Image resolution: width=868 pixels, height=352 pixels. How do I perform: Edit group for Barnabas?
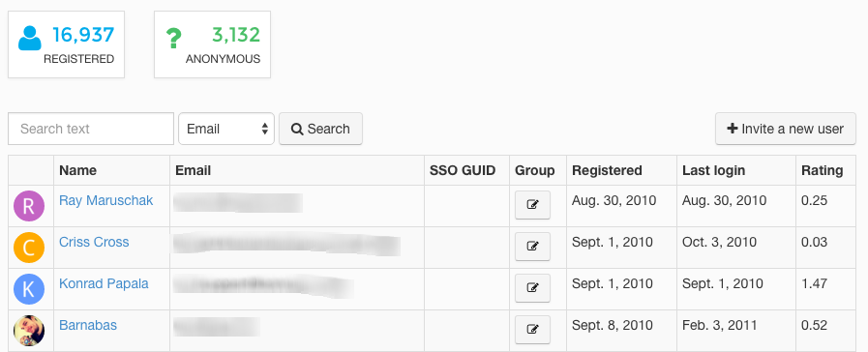coord(532,330)
